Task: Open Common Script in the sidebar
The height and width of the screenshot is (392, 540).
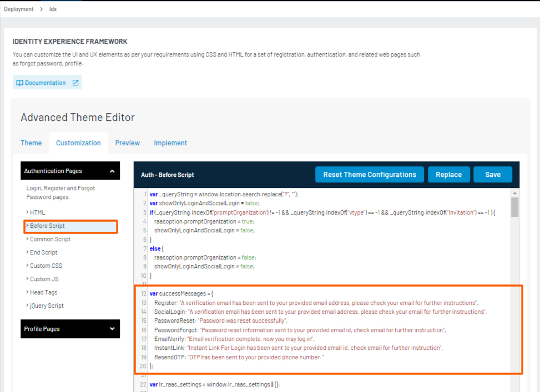Action: coord(50,240)
